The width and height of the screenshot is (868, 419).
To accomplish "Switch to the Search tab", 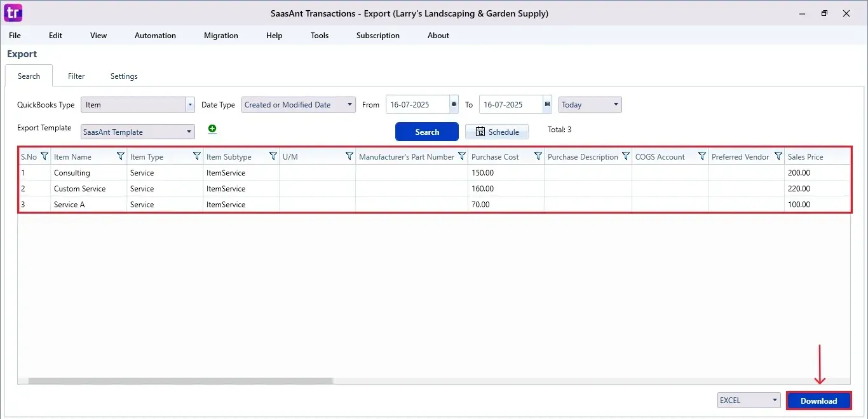I will (x=29, y=76).
